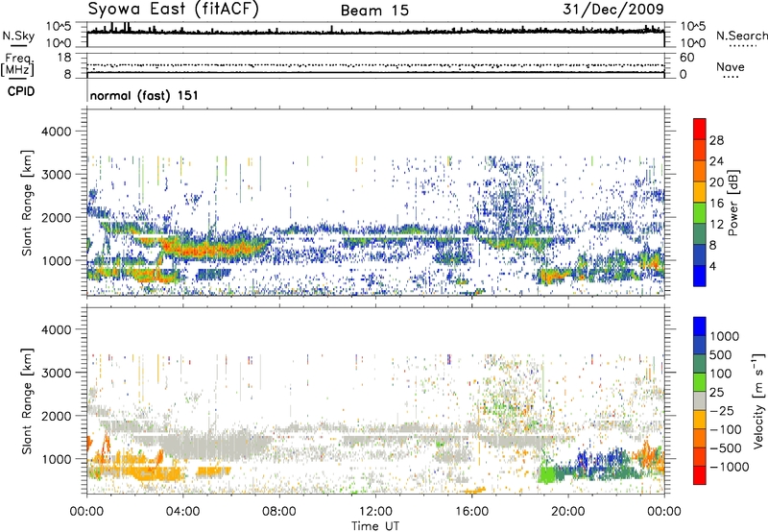Viewport: 768px width, 532px height.
Task: Click the '10^5' label left of noise panel
Action: pos(59,27)
